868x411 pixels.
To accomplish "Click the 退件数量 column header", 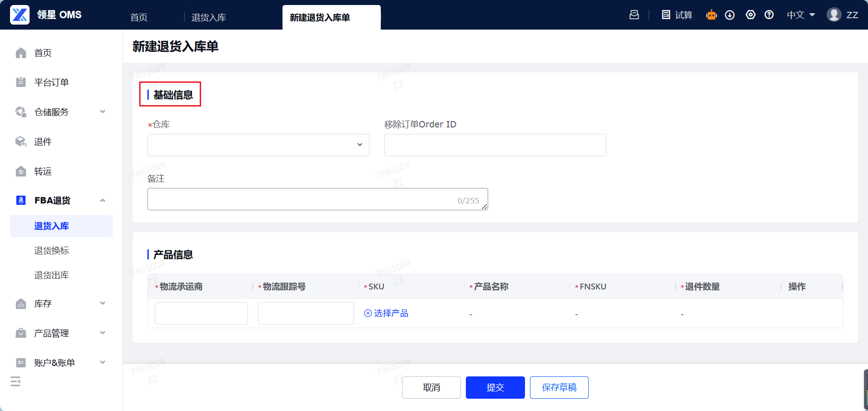I will [702, 286].
